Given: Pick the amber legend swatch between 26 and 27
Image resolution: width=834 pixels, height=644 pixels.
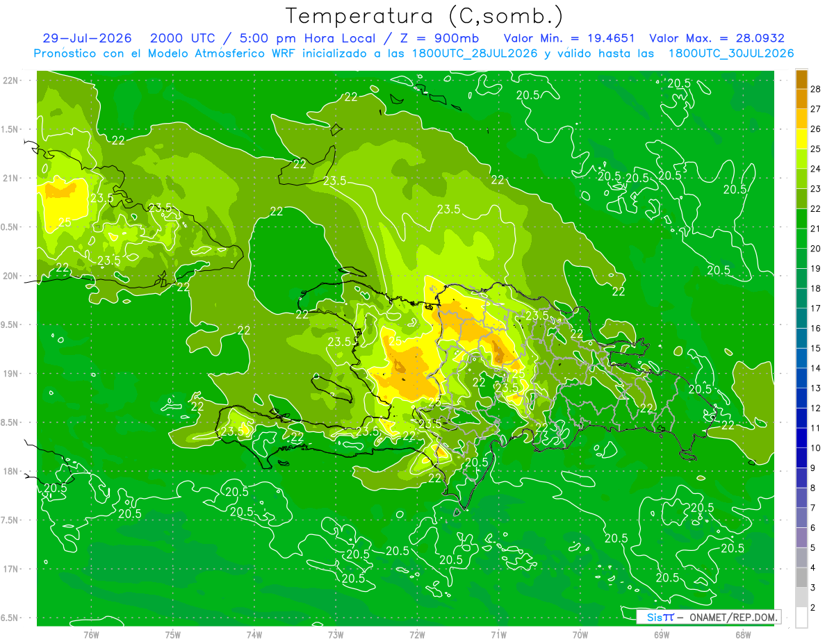Looking at the screenshot, I should (x=801, y=119).
